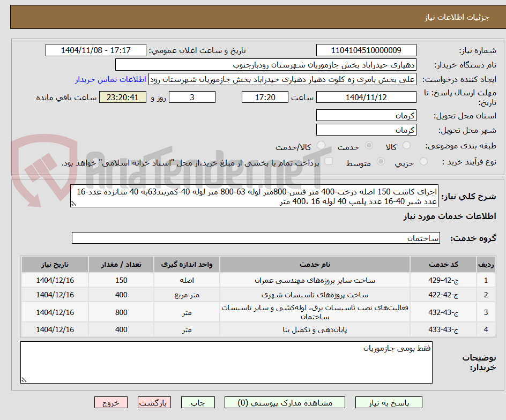Click the deadline time field 17:20
This screenshot has width=506, height=420.
[265, 97]
